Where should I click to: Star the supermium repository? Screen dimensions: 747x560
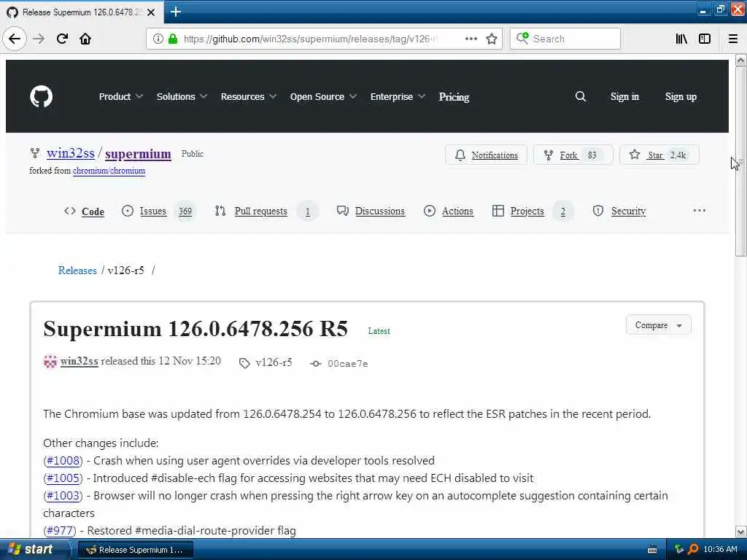point(659,155)
